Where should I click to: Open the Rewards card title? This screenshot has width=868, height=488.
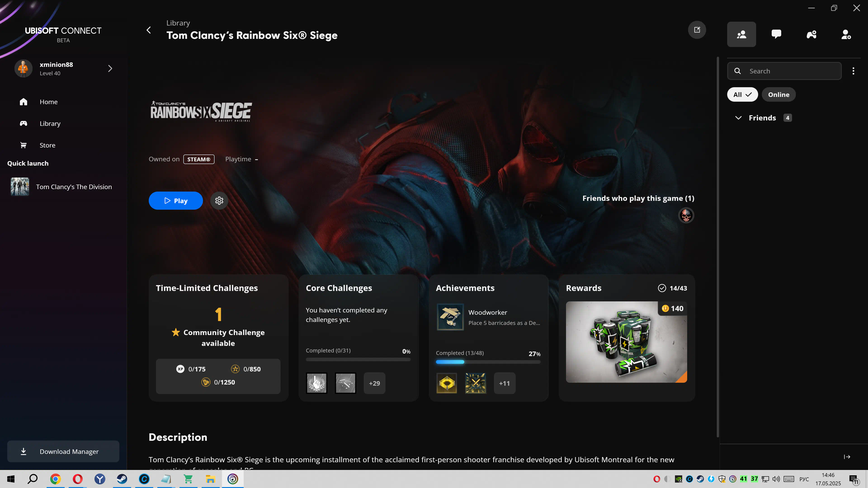click(x=584, y=288)
